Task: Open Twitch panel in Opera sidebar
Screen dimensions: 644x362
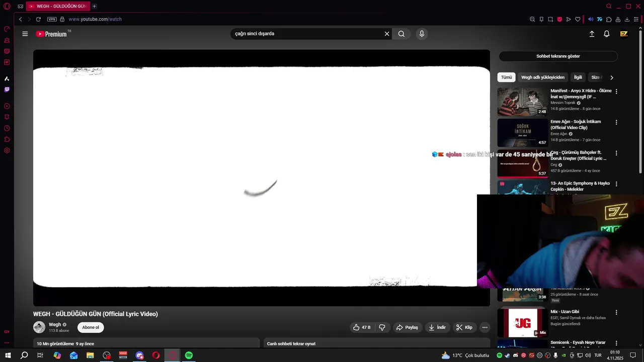Action: (7, 89)
